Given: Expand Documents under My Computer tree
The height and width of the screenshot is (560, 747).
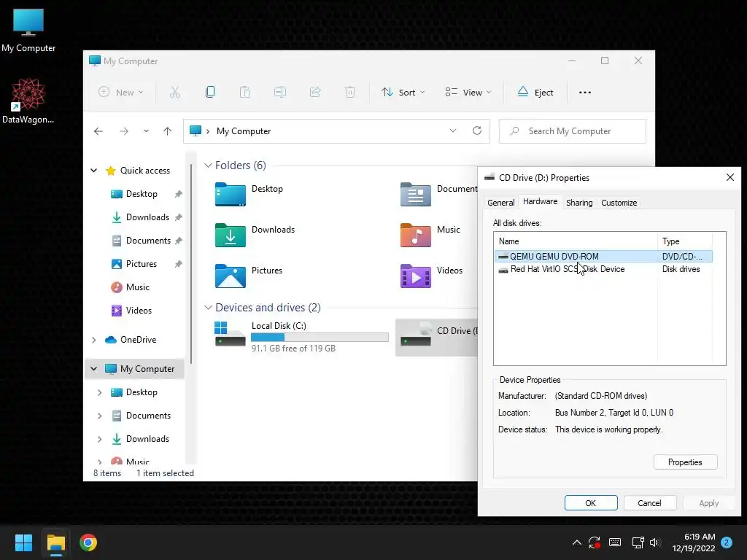Looking at the screenshot, I should [99, 416].
